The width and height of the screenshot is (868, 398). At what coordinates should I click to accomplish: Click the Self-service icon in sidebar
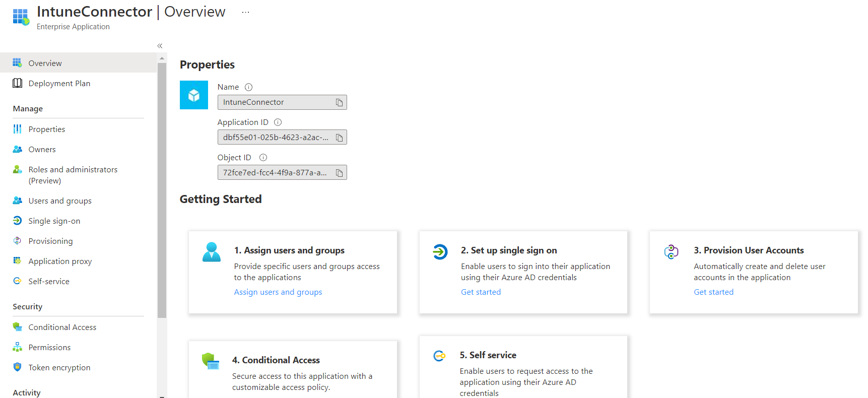point(17,281)
